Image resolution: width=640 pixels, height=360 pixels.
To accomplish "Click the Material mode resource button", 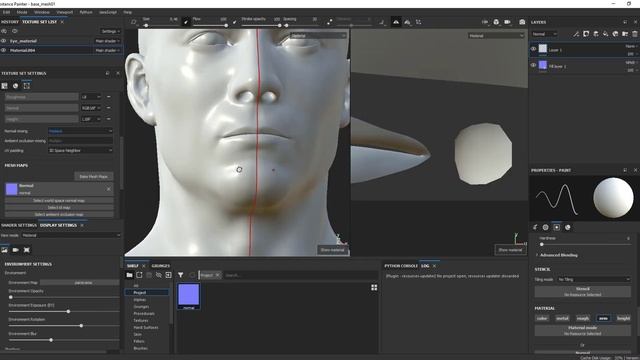I will pyautogui.click(x=582, y=331).
